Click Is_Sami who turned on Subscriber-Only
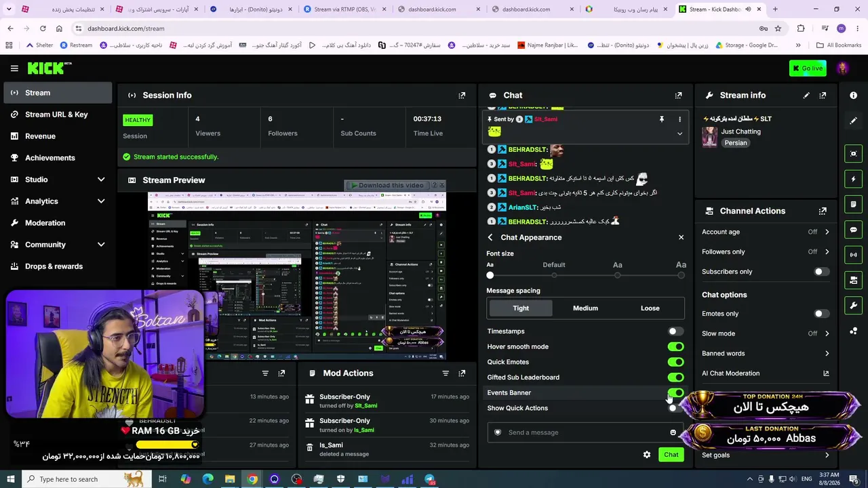The height and width of the screenshot is (488, 868). 363,430
